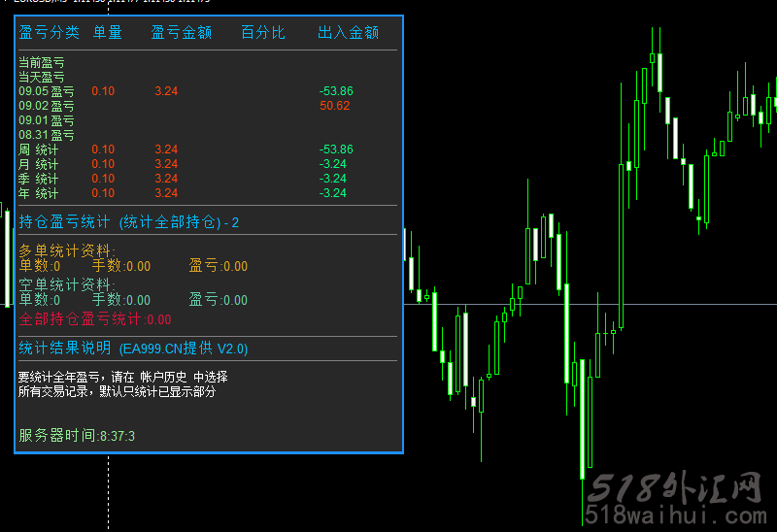Screen dimensions: 777x532
Task: Select the 09.05 盈亏 row label
Action: [x=46, y=91]
